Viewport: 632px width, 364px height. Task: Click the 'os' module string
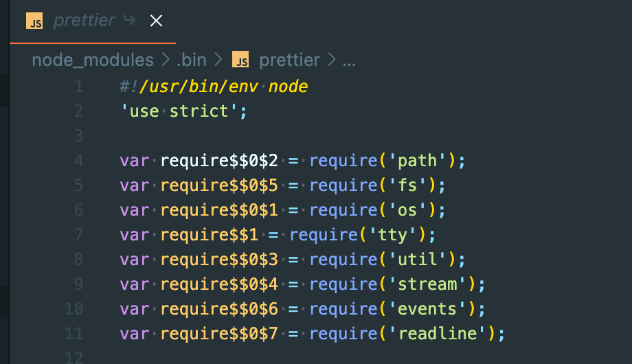407,210
